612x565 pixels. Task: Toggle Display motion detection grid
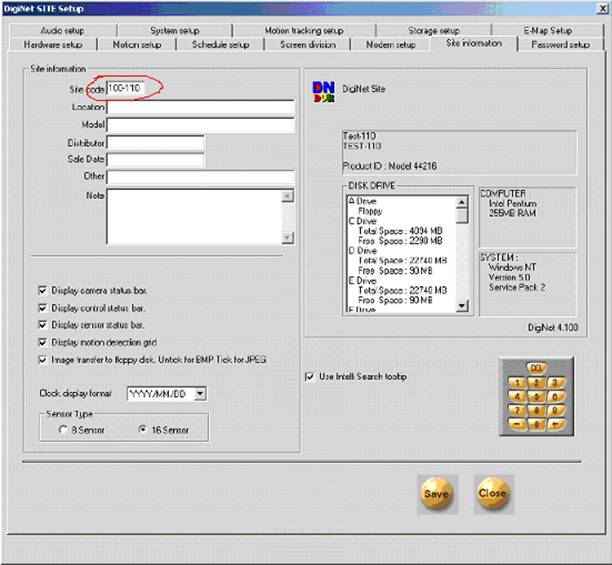pos(43,342)
